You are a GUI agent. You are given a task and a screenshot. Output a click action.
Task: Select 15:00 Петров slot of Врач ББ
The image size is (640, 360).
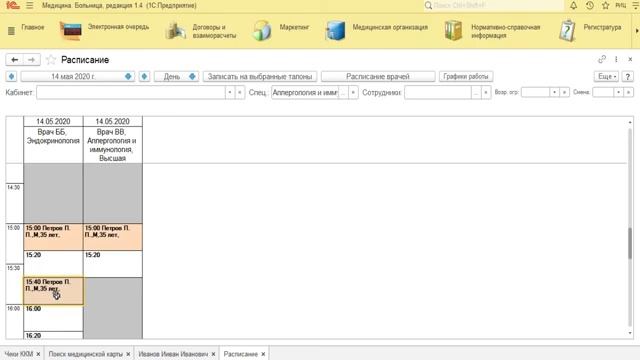tap(53, 237)
